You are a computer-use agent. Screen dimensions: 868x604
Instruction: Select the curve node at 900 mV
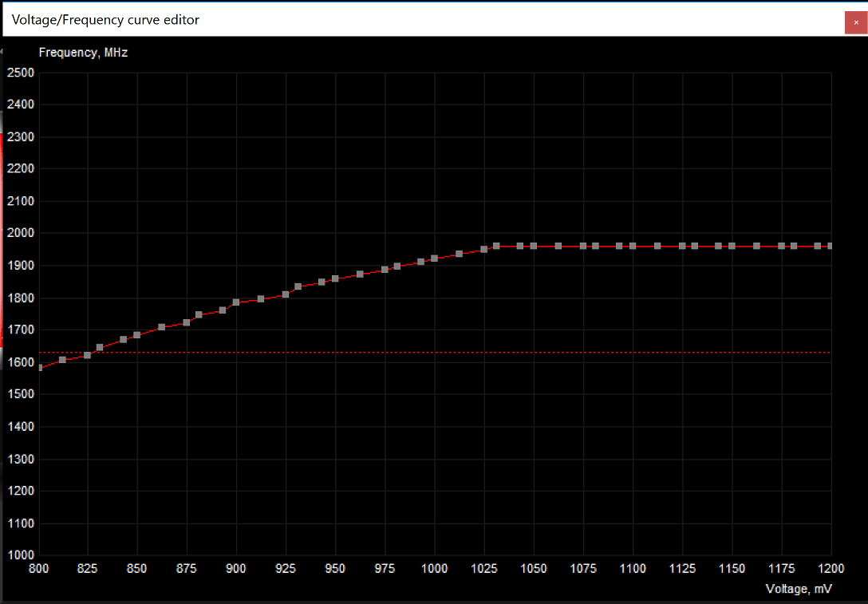[x=236, y=302]
